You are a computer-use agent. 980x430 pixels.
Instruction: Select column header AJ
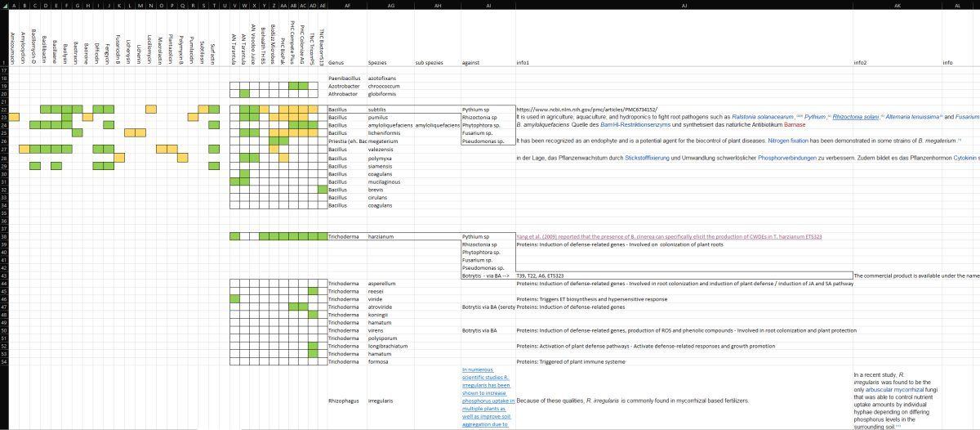pyautogui.click(x=684, y=4)
